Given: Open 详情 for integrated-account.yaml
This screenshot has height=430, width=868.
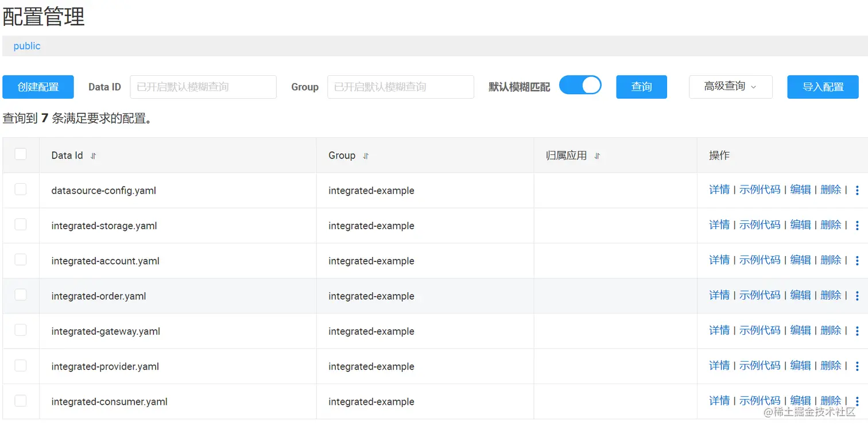Looking at the screenshot, I should pos(719,260).
